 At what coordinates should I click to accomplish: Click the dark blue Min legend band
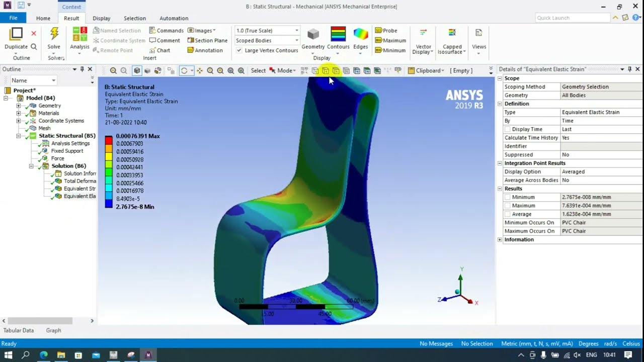pyautogui.click(x=108, y=204)
